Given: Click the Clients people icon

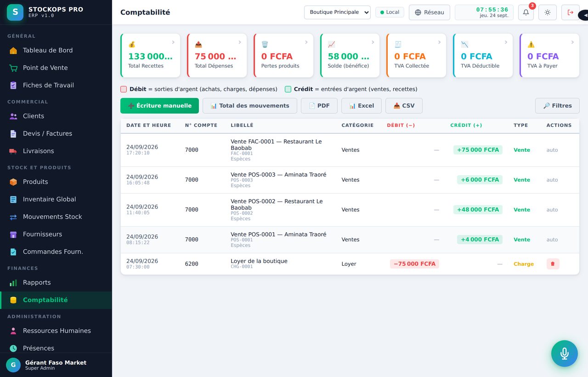Looking at the screenshot, I should (13, 116).
